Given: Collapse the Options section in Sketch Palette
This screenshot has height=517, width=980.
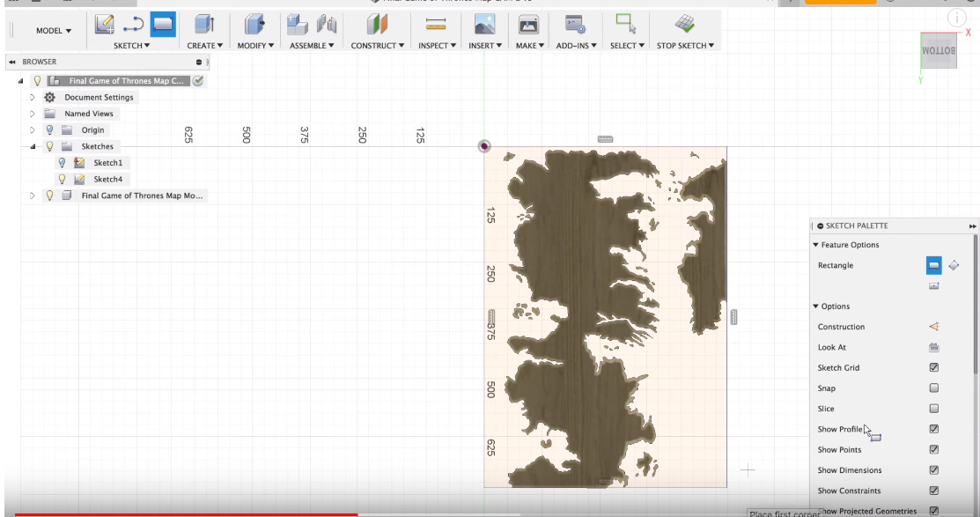Looking at the screenshot, I should point(815,307).
